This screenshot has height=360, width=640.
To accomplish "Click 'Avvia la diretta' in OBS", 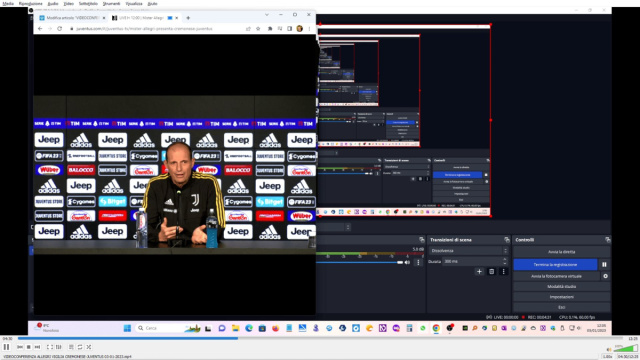I will [x=562, y=252].
